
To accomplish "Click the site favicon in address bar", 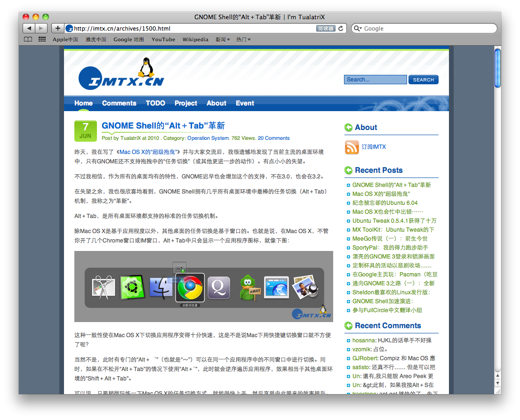I will [x=69, y=29].
